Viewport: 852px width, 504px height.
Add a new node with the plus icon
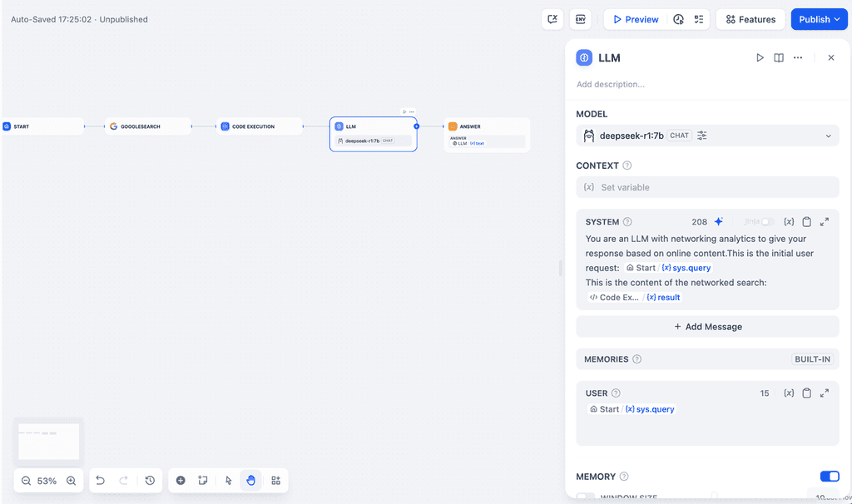pyautogui.click(x=180, y=481)
